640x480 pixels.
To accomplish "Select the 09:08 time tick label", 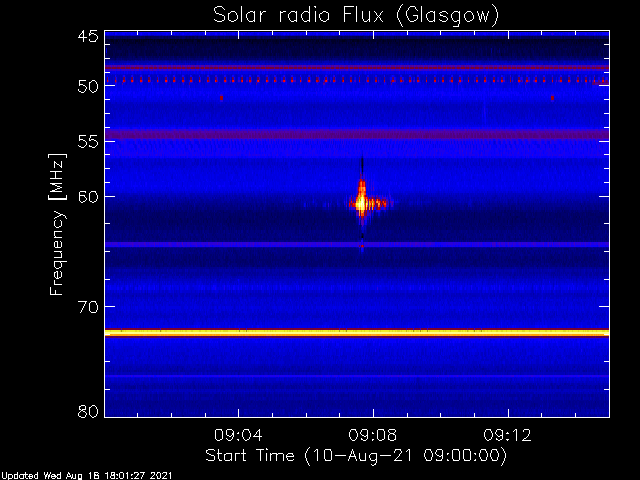I will pos(373,435).
